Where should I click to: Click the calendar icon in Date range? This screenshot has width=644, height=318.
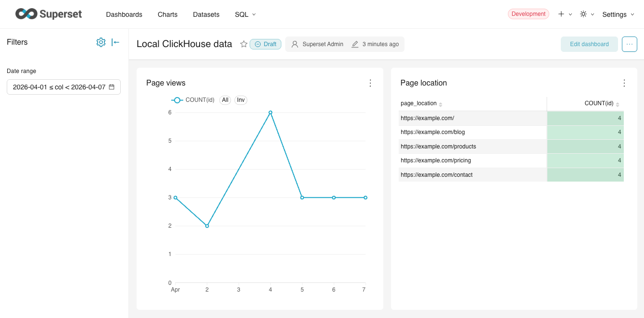point(112,87)
